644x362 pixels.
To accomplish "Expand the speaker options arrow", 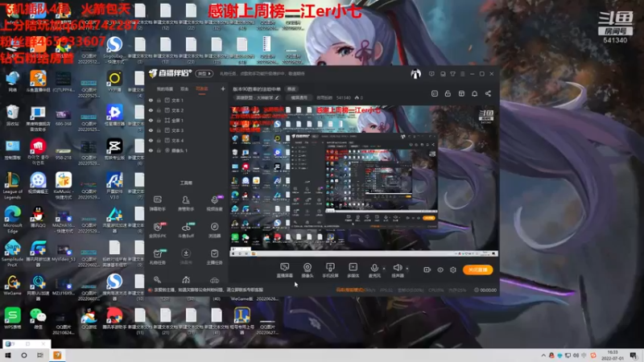I will point(407,269).
